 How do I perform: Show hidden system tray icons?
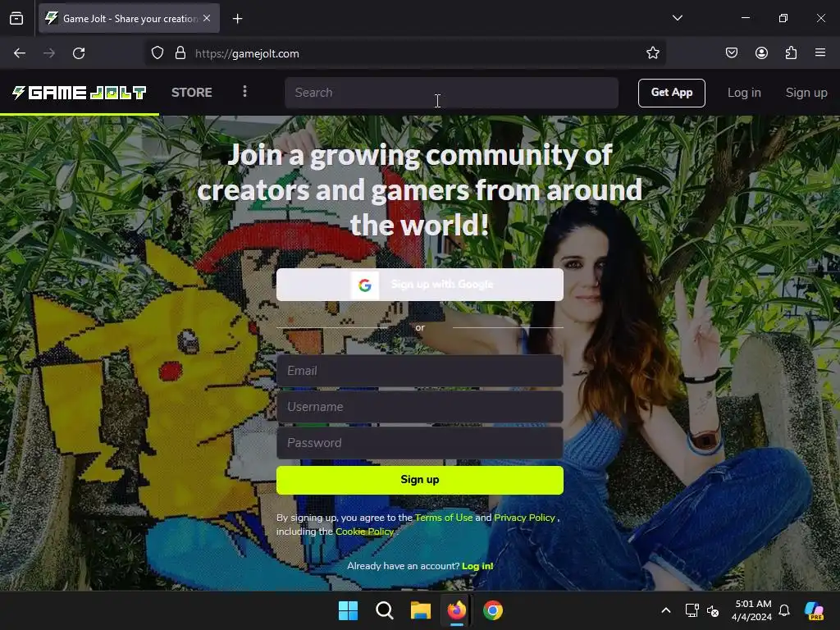(666, 610)
